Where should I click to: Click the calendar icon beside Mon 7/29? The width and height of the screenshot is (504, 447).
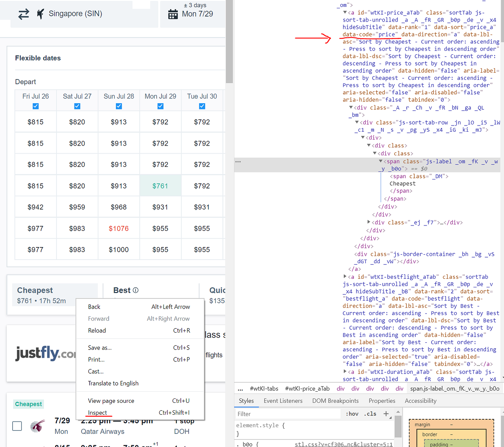click(x=173, y=14)
